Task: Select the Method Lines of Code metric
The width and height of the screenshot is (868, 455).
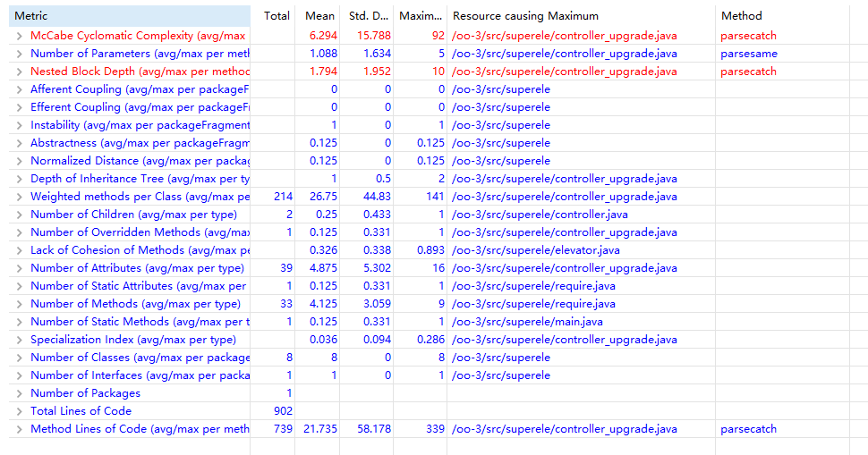Action: (140, 429)
